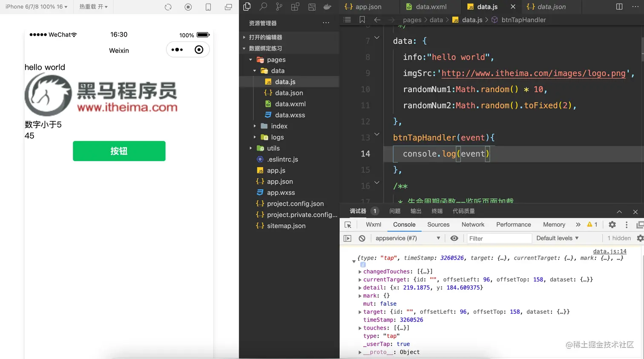Image resolution: width=644 pixels, height=359 pixels.
Task: Open the data.js:14 source link
Action: click(610, 252)
